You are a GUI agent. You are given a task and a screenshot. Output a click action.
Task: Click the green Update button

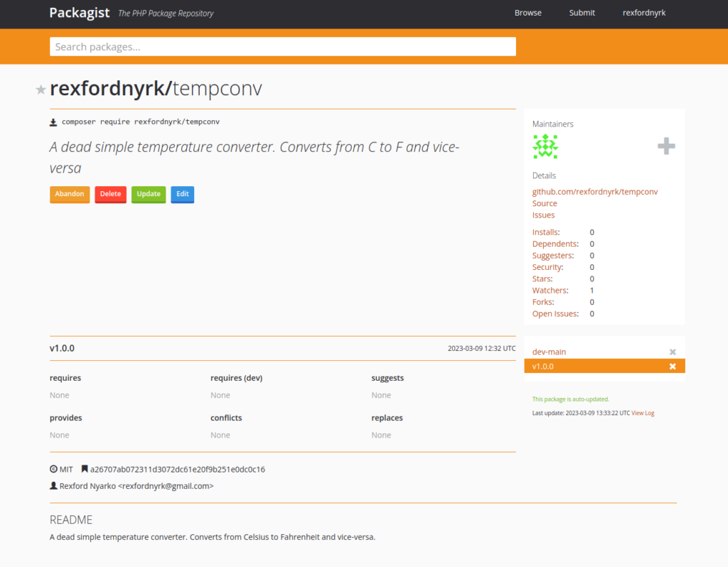149,195
